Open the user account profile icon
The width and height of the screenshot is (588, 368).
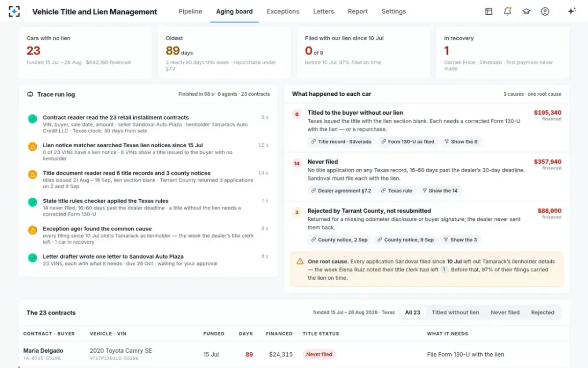click(x=545, y=11)
